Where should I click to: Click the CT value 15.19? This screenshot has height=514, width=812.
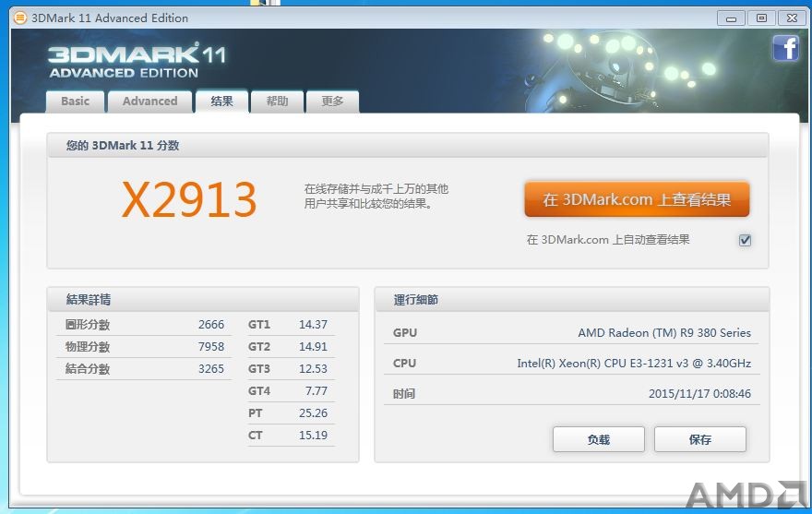(314, 436)
